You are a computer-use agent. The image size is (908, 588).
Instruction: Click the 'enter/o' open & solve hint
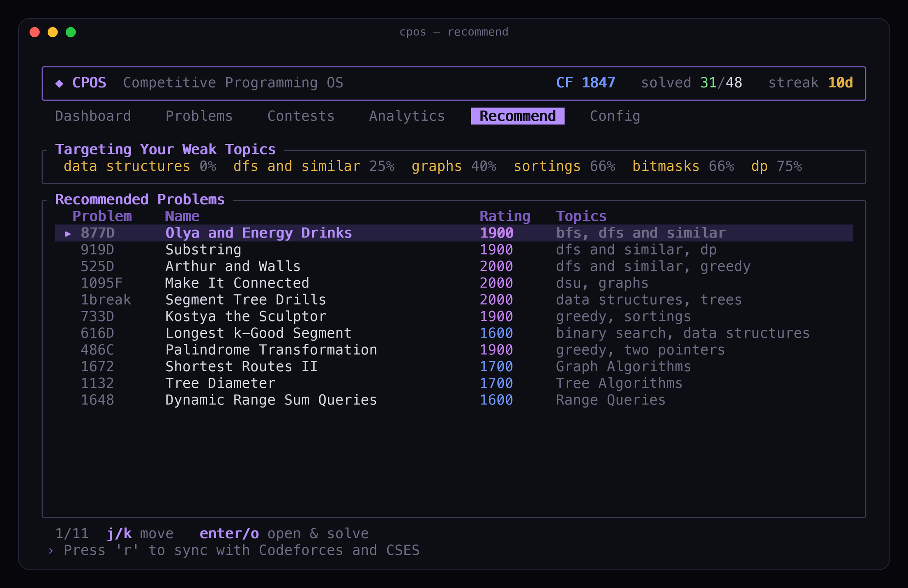[284, 533]
